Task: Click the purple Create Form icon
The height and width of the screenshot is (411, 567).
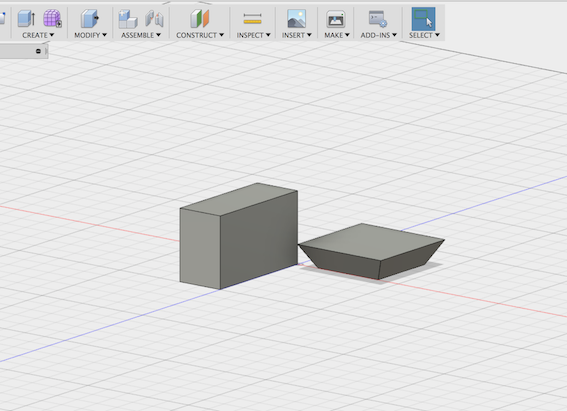Action: [52, 18]
